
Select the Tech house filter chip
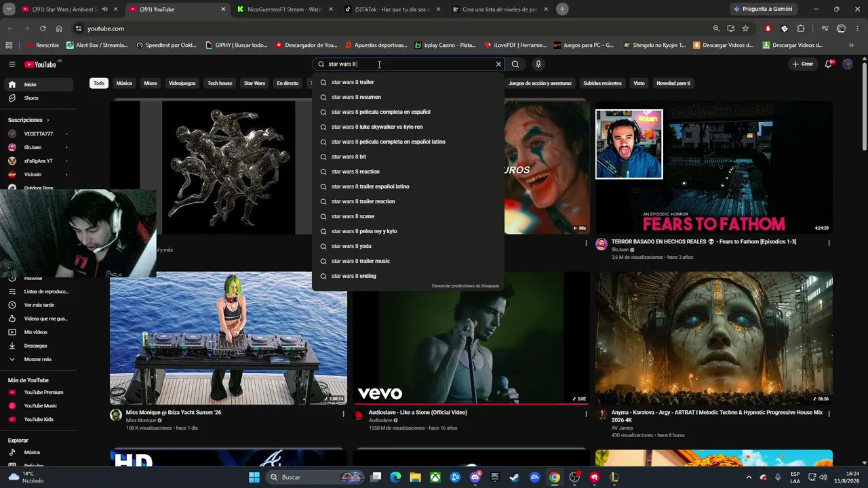click(x=220, y=83)
